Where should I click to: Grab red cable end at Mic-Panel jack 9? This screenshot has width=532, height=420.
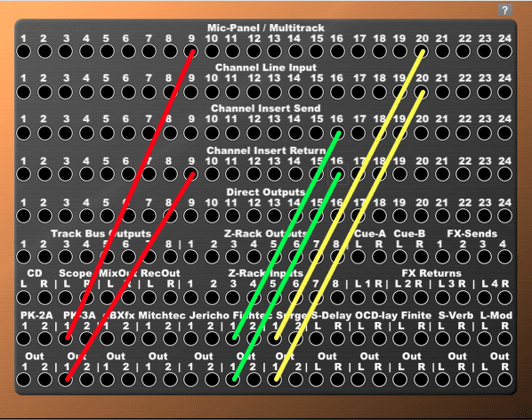(x=192, y=52)
